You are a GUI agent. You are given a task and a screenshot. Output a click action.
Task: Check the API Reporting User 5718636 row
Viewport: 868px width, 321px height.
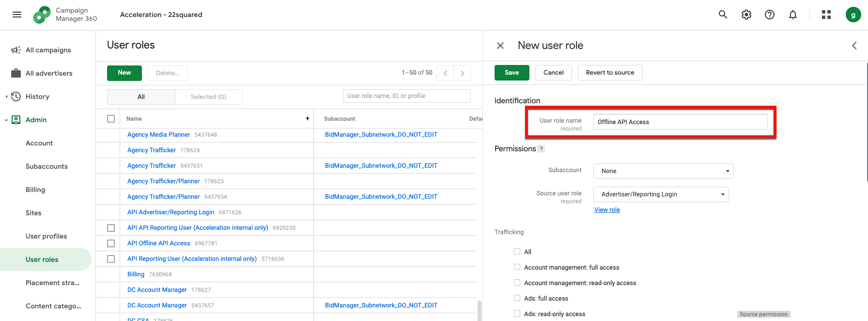pyautogui.click(x=111, y=259)
